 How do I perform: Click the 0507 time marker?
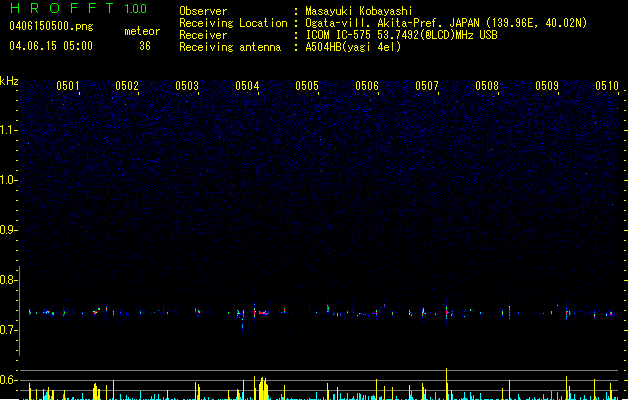coord(427,86)
